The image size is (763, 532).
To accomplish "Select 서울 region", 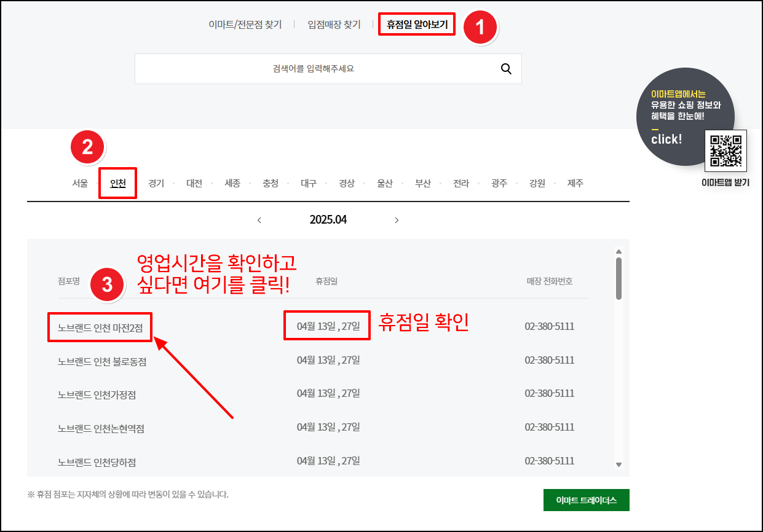I will [x=80, y=183].
